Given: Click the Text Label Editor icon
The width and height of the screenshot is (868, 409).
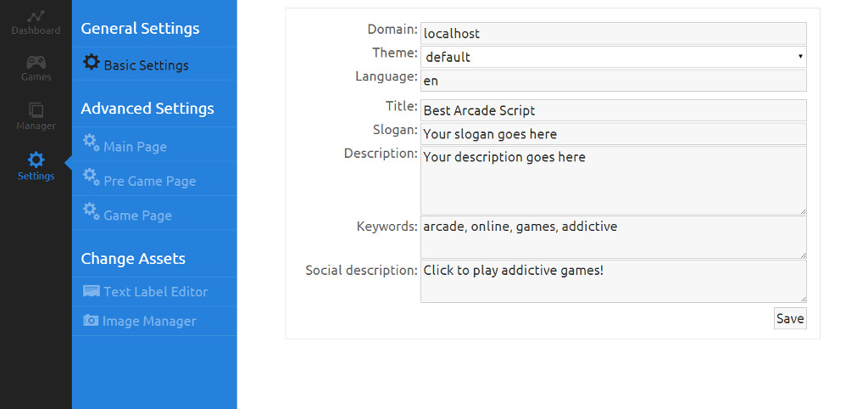Looking at the screenshot, I should click(x=91, y=291).
